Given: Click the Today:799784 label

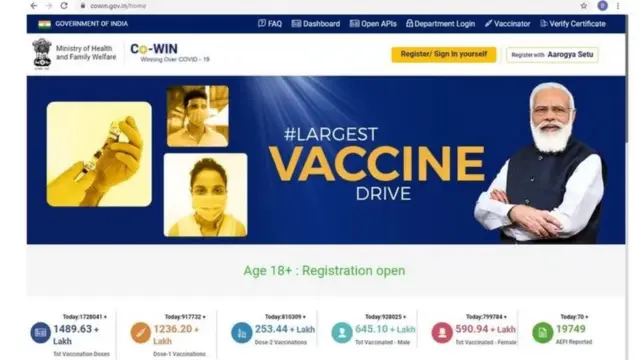Looking at the screenshot, I should (x=486, y=317).
